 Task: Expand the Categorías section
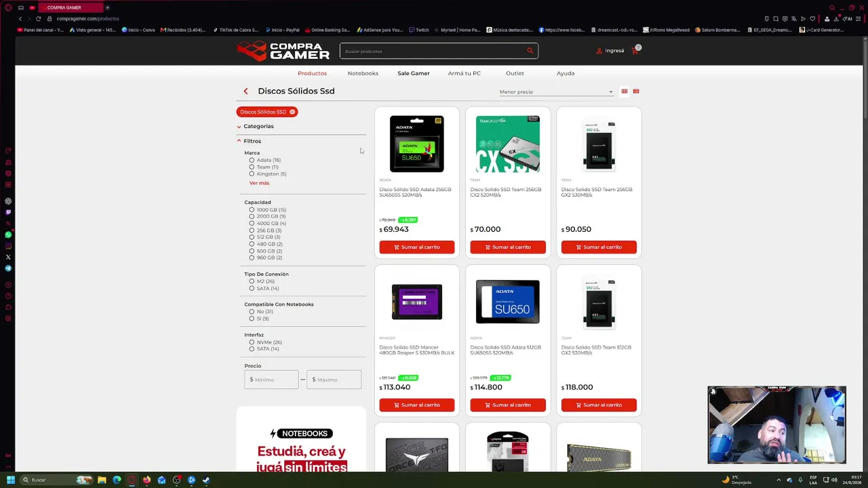coord(256,126)
